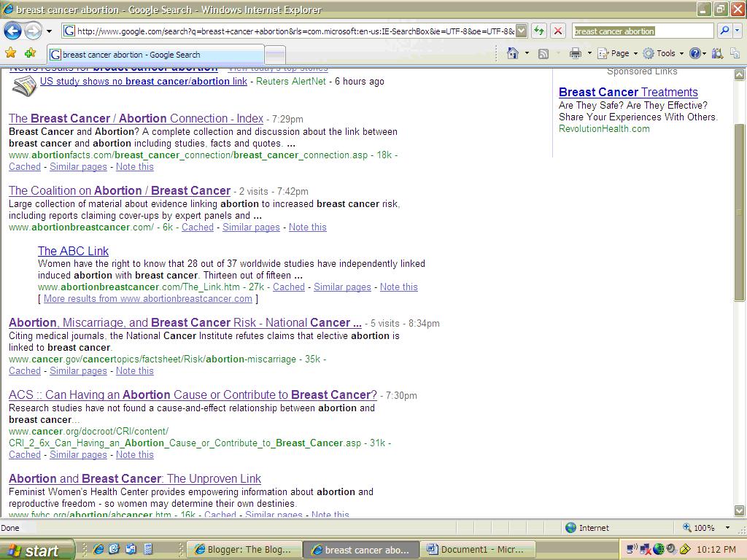
Task: Open a new blank tab
Action: tap(275, 55)
